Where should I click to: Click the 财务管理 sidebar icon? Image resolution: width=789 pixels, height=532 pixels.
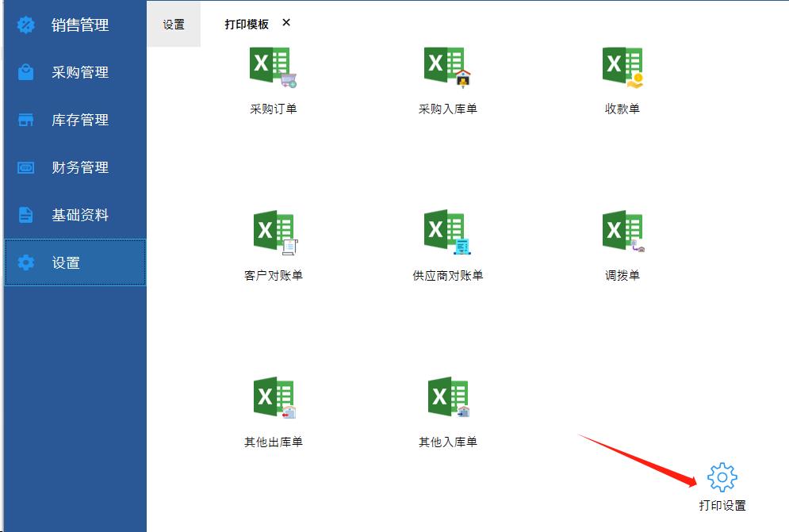coord(25,167)
